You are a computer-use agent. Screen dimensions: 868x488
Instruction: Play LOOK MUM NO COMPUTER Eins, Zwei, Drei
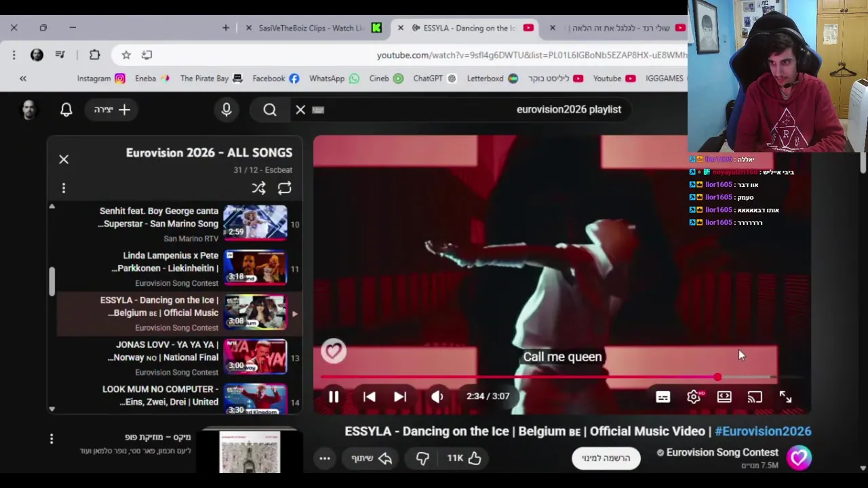click(x=178, y=398)
